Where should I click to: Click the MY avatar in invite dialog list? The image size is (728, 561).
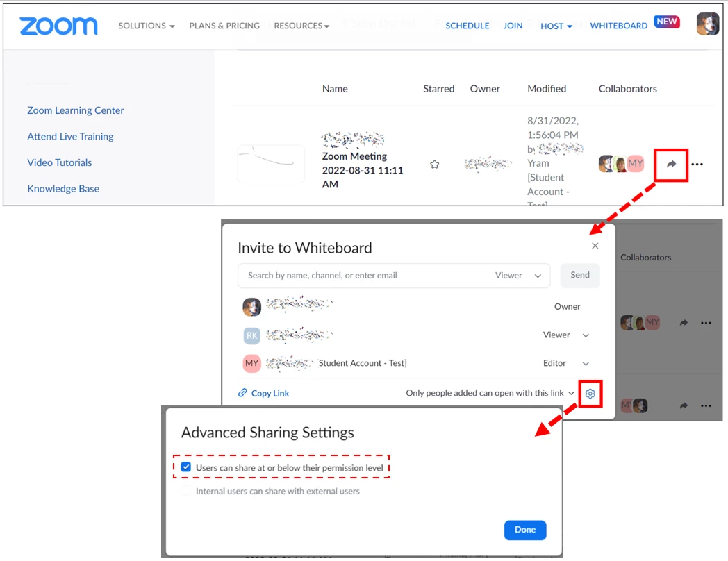(251, 363)
